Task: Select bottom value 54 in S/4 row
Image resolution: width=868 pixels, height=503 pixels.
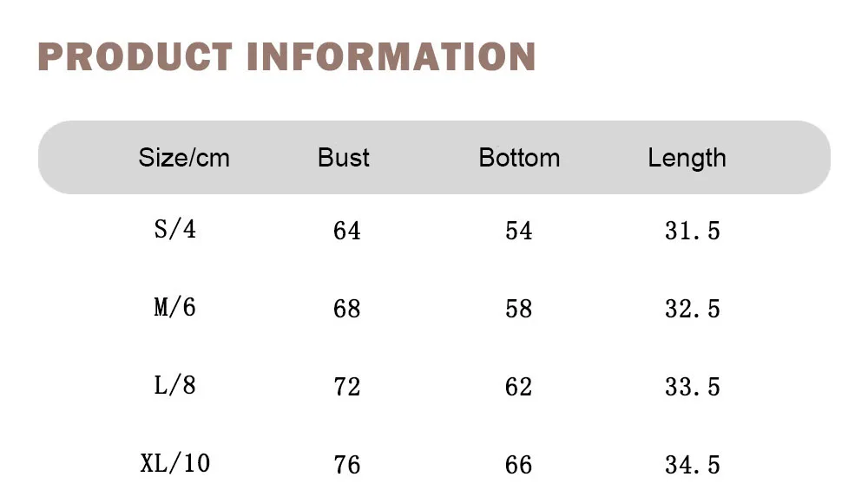Action: [x=518, y=231]
